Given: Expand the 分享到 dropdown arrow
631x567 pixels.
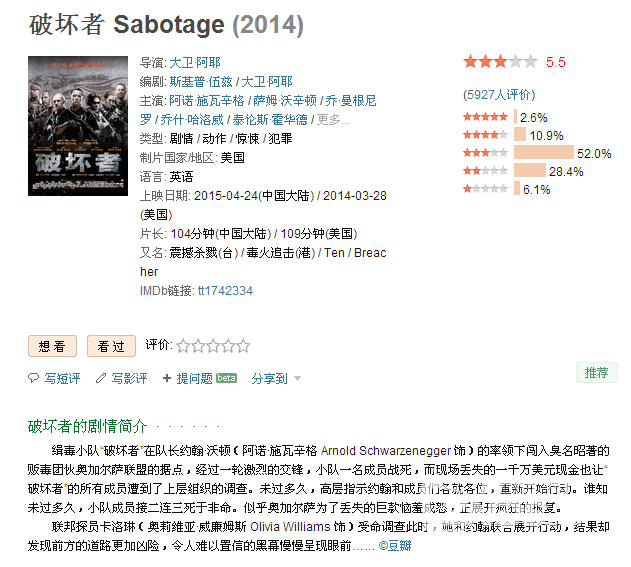Looking at the screenshot, I should tap(297, 378).
